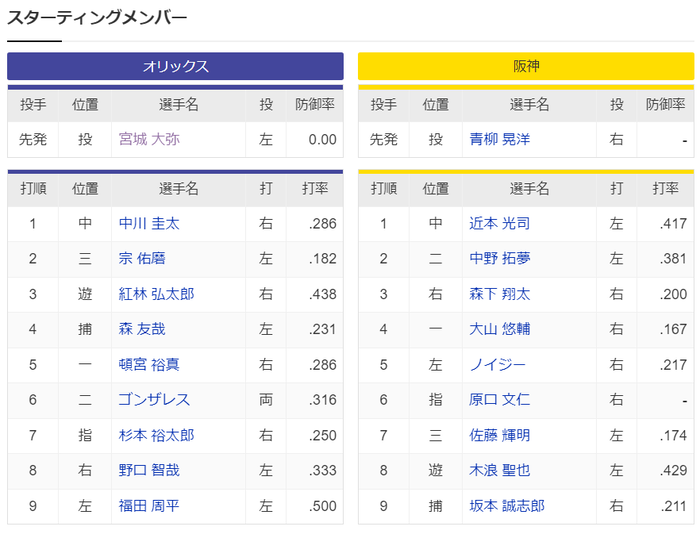Image resolution: width=700 pixels, height=538 pixels.
Task: Click the オリックス team header
Action: point(175,67)
